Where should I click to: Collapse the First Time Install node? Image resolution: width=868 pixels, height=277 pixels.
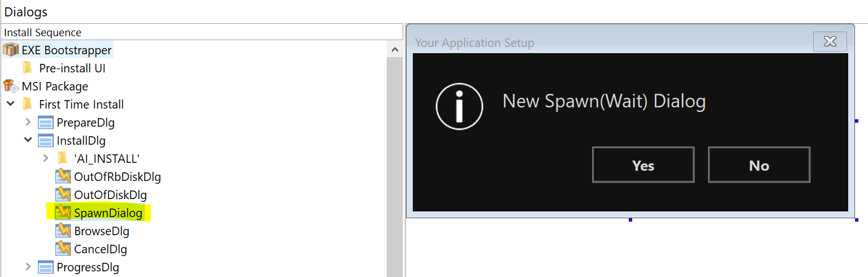tap(11, 104)
